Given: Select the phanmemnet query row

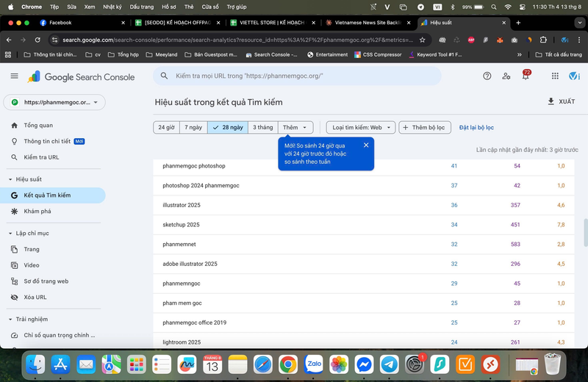Looking at the screenshot, I should (363, 244).
